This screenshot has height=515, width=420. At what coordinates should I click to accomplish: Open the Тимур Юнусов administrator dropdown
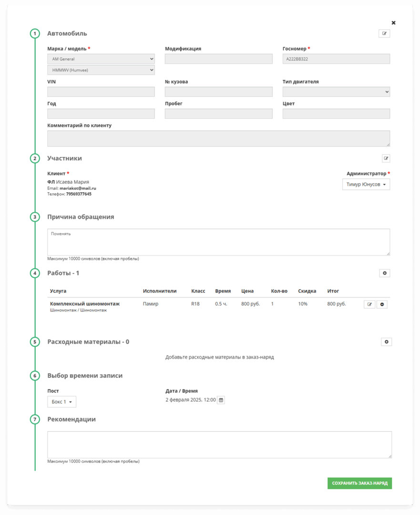[x=366, y=184]
